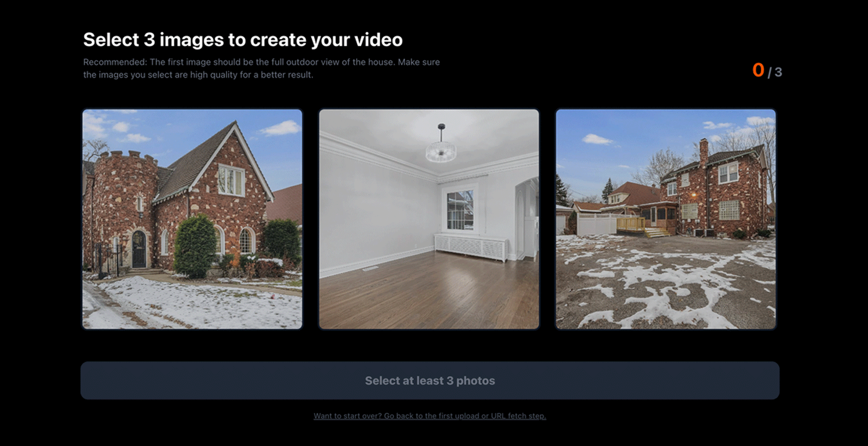
Task: Click the window in the empty room photo
Action: click(460, 210)
